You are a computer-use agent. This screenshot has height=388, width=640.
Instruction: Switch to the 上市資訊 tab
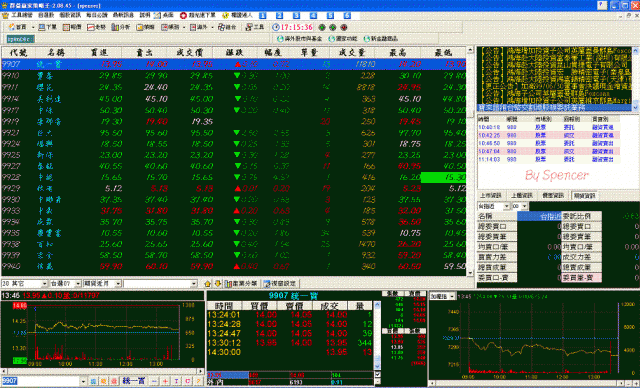pyautogui.click(x=491, y=196)
